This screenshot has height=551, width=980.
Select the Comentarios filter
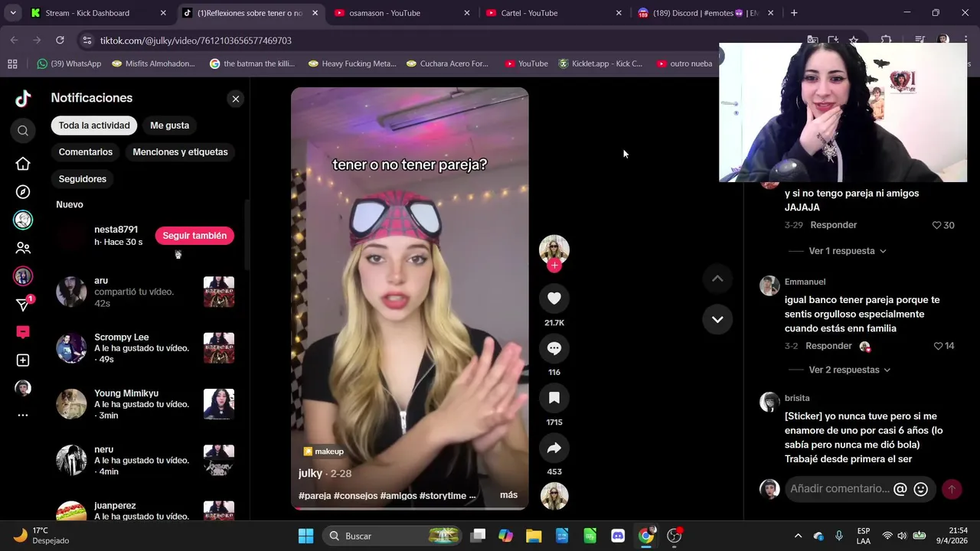pos(86,152)
